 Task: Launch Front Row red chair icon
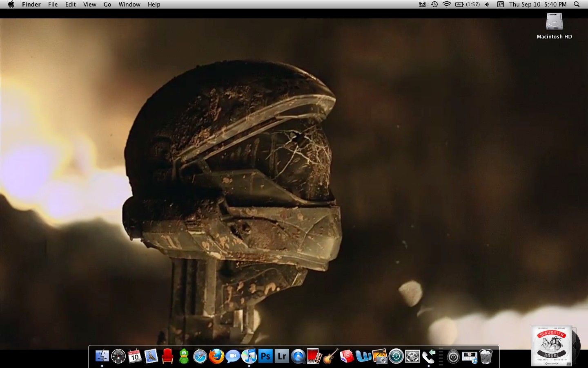pos(167,357)
